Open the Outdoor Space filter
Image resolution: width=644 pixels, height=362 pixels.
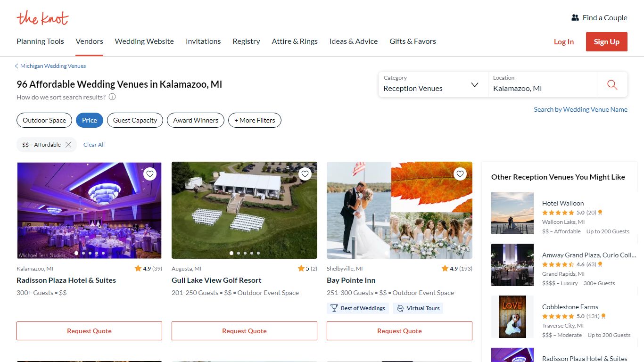(x=44, y=120)
